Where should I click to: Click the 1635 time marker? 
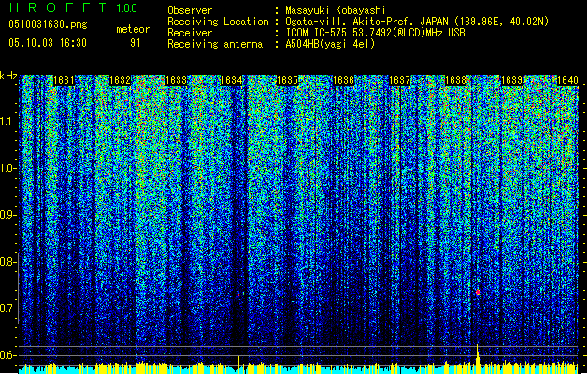coord(287,81)
